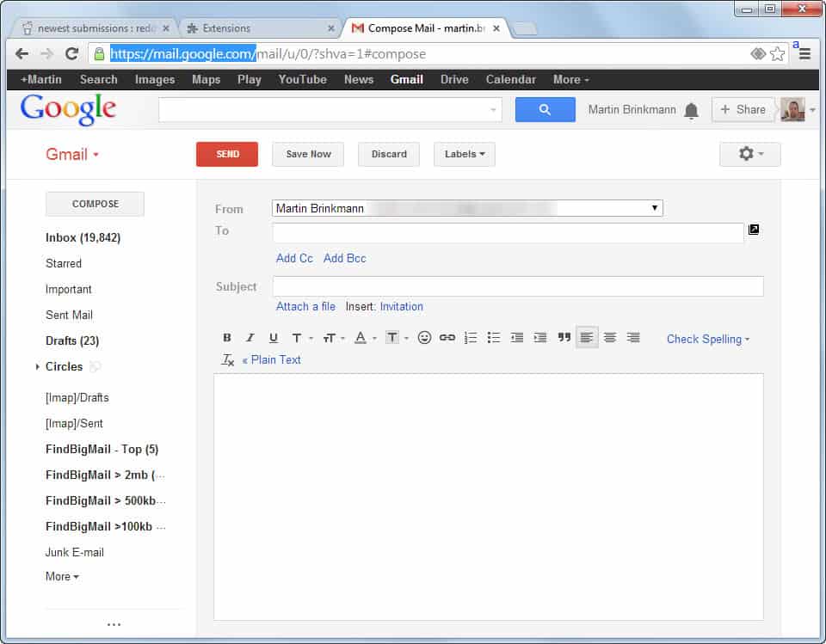826x644 pixels.
Task: Open the Labels dropdown
Action: click(464, 154)
